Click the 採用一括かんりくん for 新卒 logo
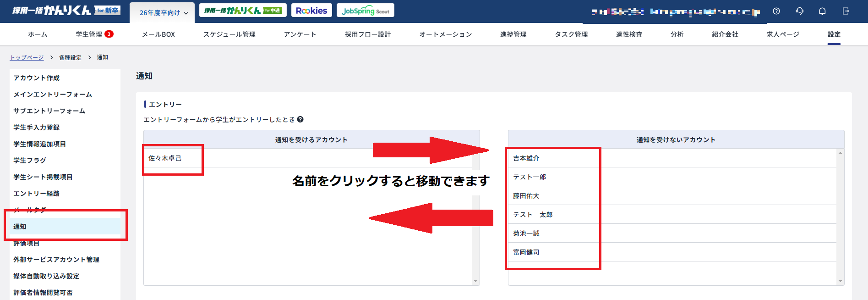This screenshot has height=300, width=868. coord(66,11)
